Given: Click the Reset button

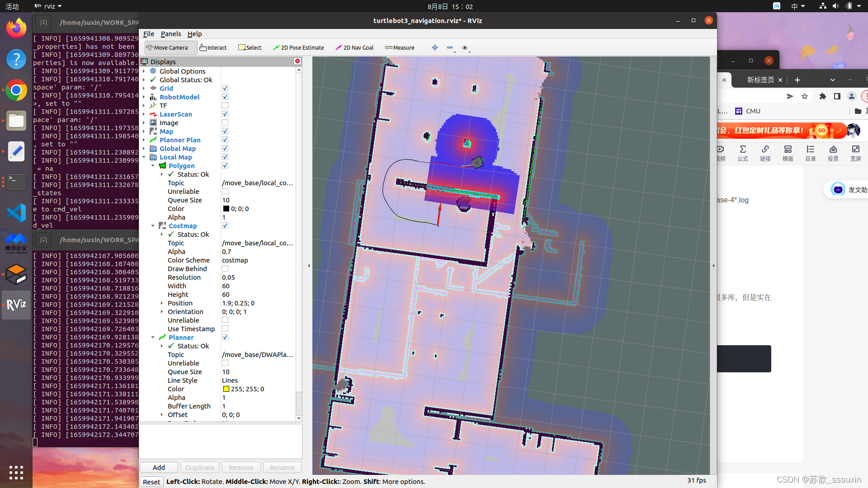Looking at the screenshot, I should (x=151, y=482).
